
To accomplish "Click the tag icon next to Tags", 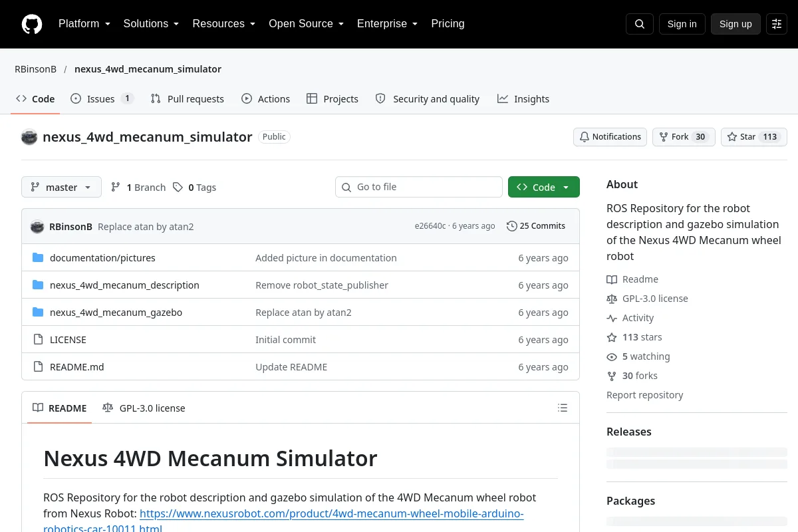I will click(x=178, y=188).
